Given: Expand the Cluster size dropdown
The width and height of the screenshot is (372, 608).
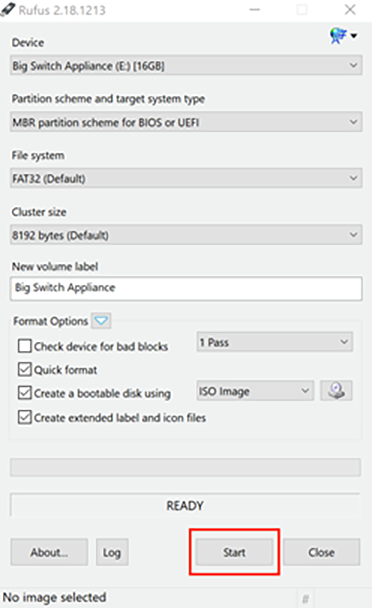Looking at the screenshot, I should pos(186,235).
